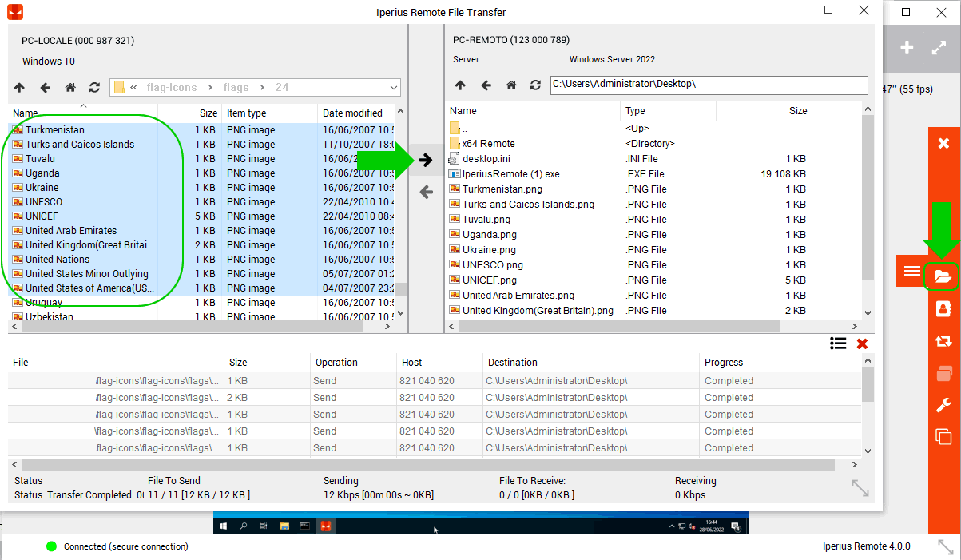Open file transfer from orange sidebar
Screen dimensions: 961x560
coord(943,276)
